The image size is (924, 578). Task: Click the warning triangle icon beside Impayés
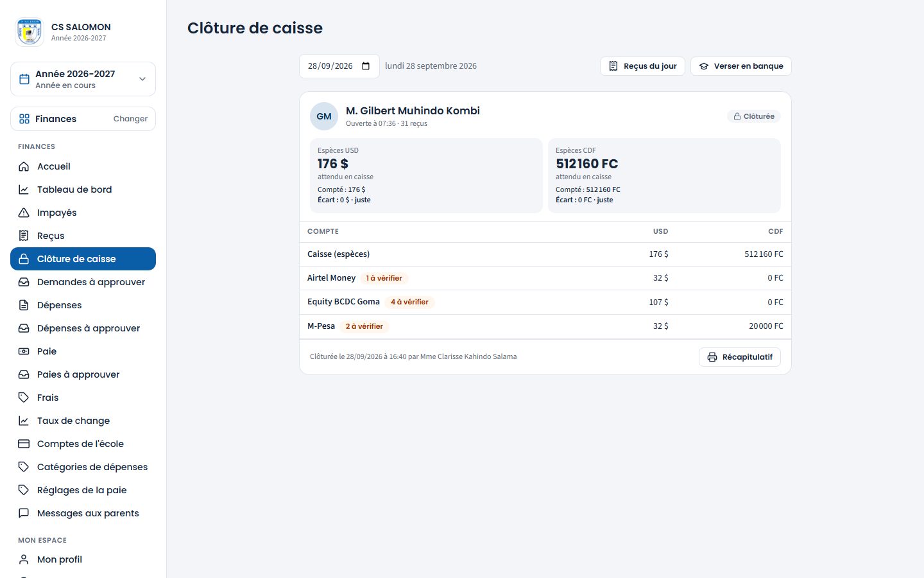(24, 213)
